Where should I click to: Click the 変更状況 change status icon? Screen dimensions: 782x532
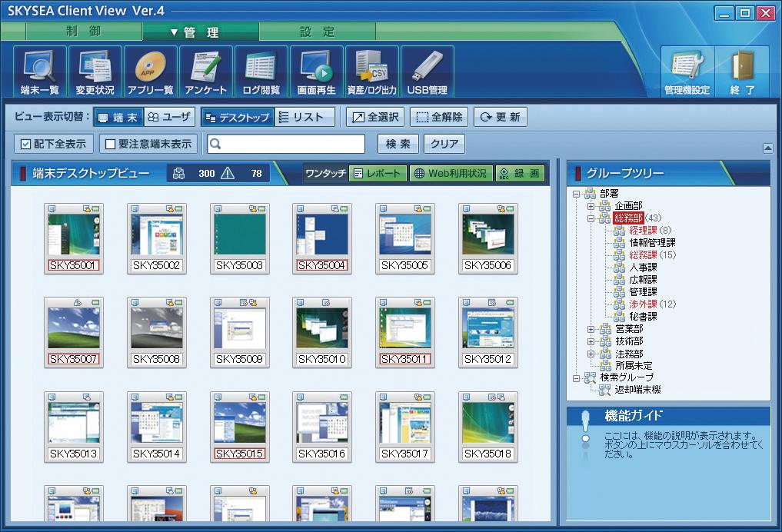coord(95,71)
